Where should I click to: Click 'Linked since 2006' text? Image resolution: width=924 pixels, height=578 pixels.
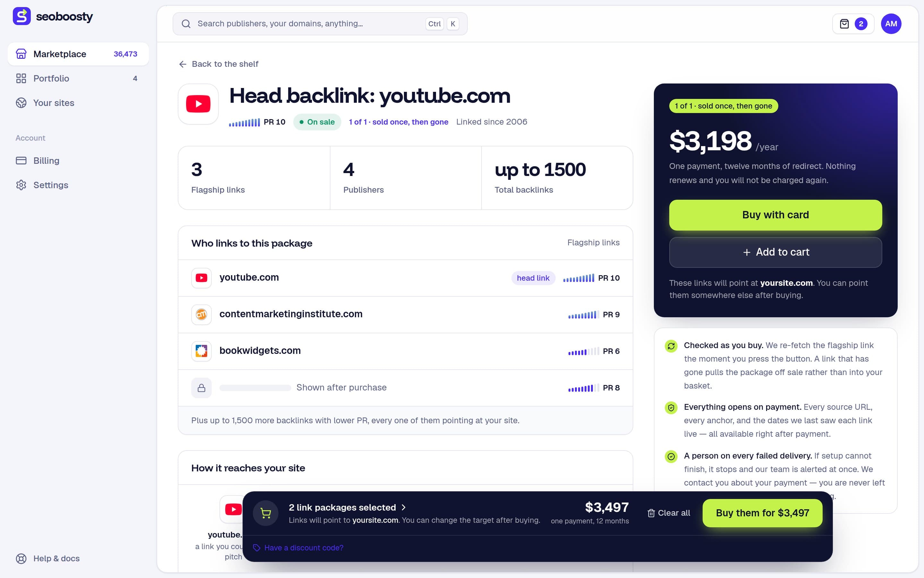pos(492,122)
